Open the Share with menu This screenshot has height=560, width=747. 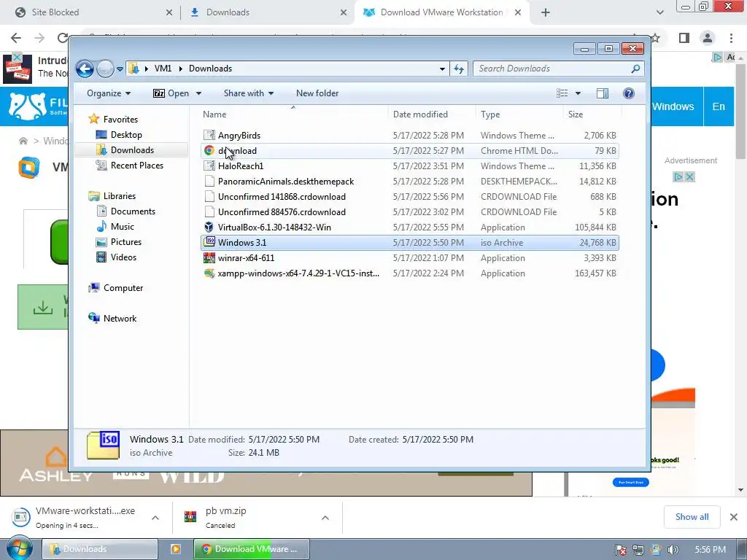pyautogui.click(x=249, y=93)
